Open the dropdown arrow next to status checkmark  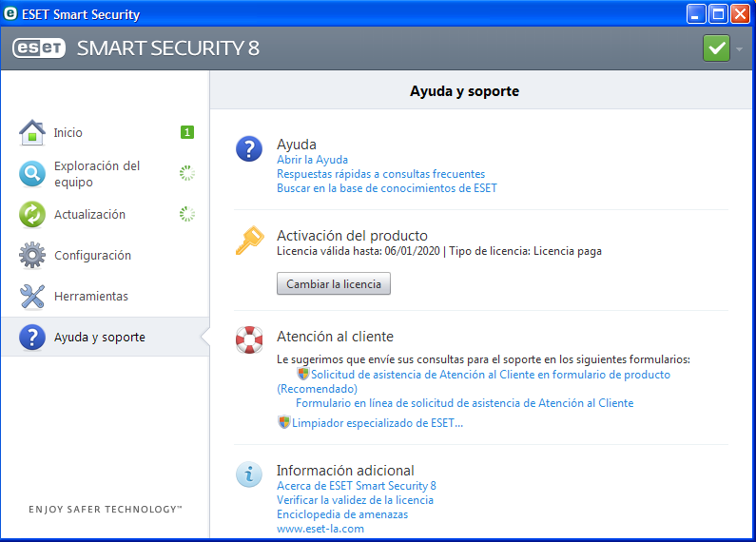pyautogui.click(x=740, y=48)
